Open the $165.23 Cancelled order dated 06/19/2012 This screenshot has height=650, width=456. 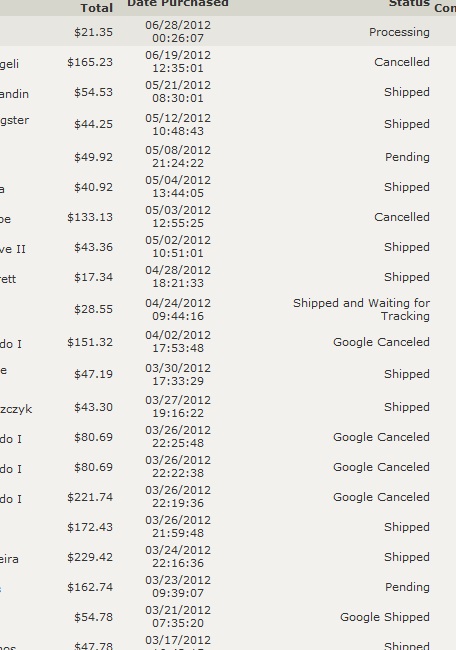pyautogui.click(x=228, y=62)
